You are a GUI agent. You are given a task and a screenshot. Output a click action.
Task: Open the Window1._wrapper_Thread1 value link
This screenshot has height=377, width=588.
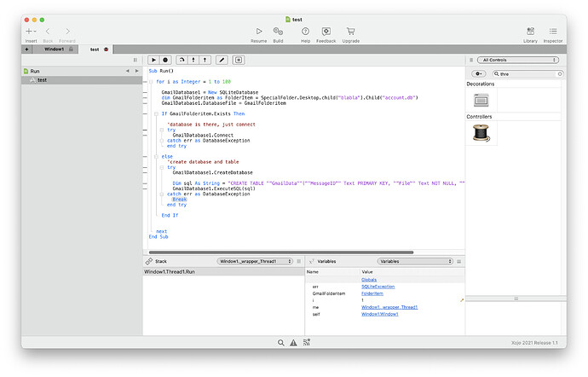point(389,307)
